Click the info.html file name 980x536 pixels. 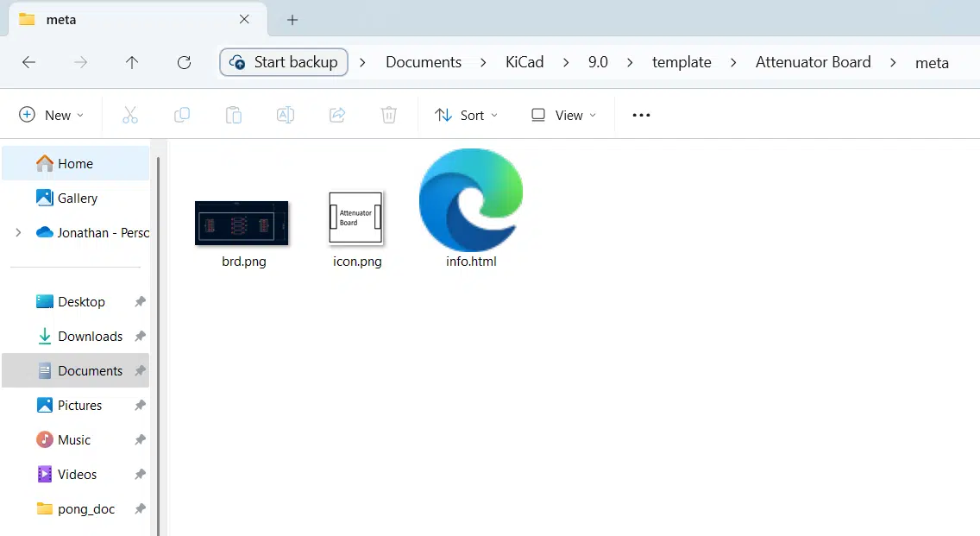pyautogui.click(x=471, y=262)
